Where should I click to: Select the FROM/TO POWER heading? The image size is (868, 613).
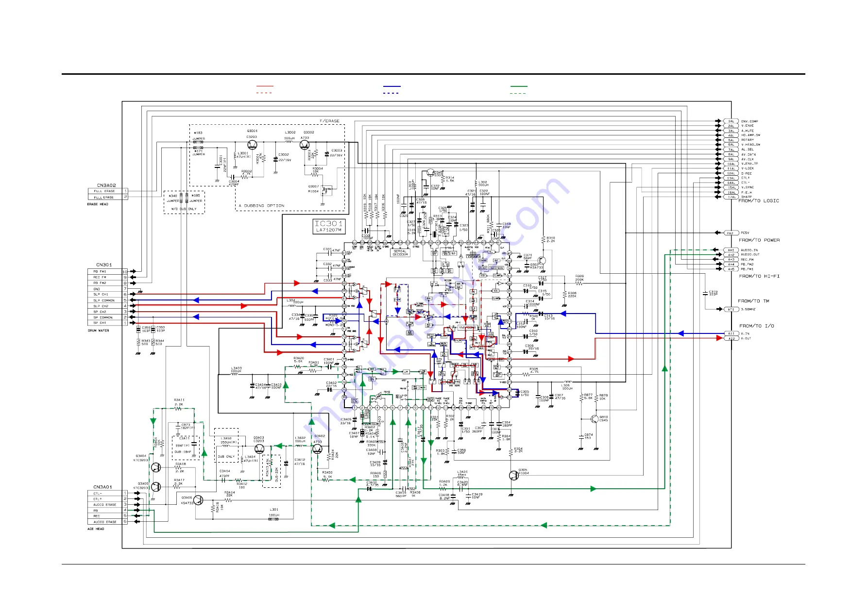(759, 240)
